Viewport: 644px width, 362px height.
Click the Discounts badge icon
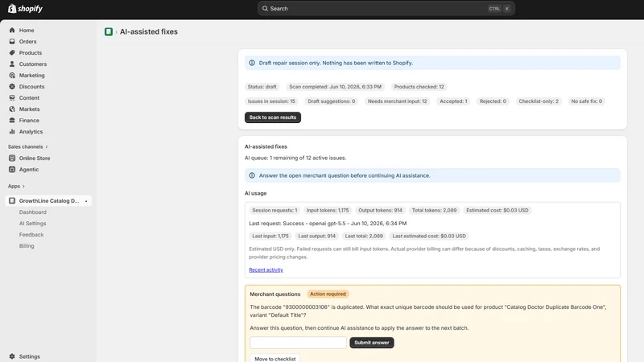click(x=12, y=87)
